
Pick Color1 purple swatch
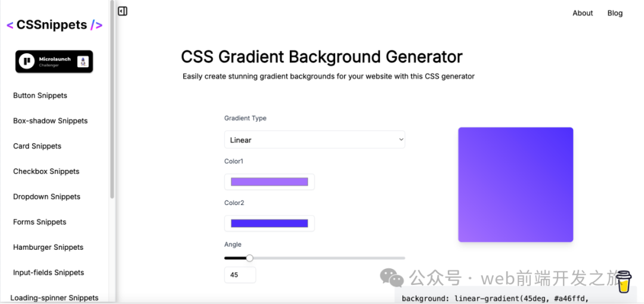(x=269, y=182)
